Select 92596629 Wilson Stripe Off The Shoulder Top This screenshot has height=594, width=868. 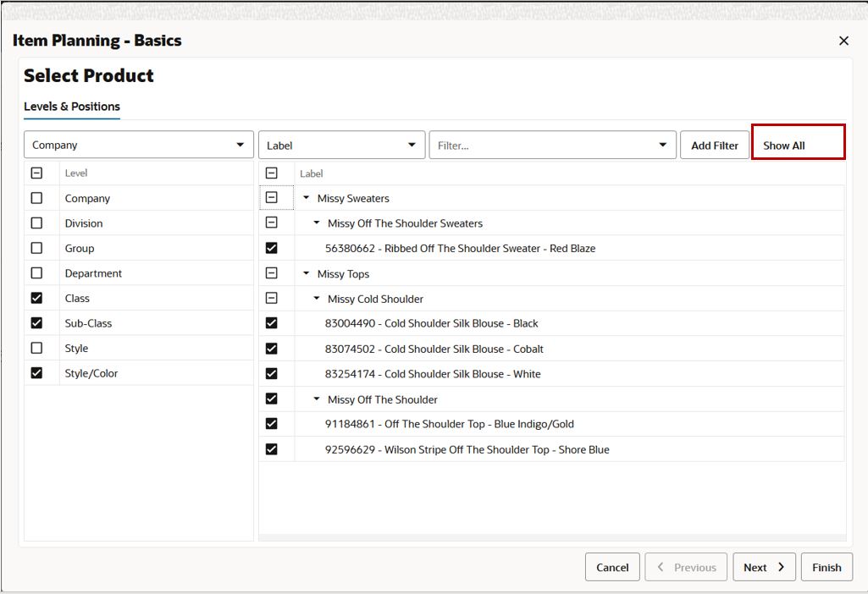click(467, 449)
